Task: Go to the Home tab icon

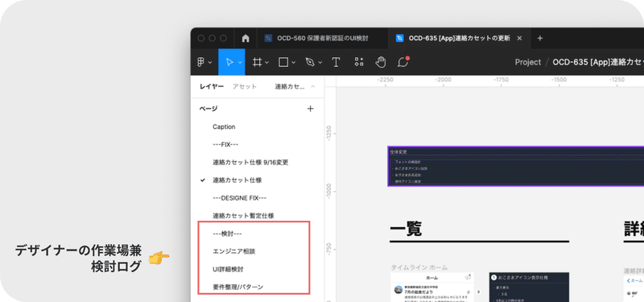Action: click(x=246, y=38)
